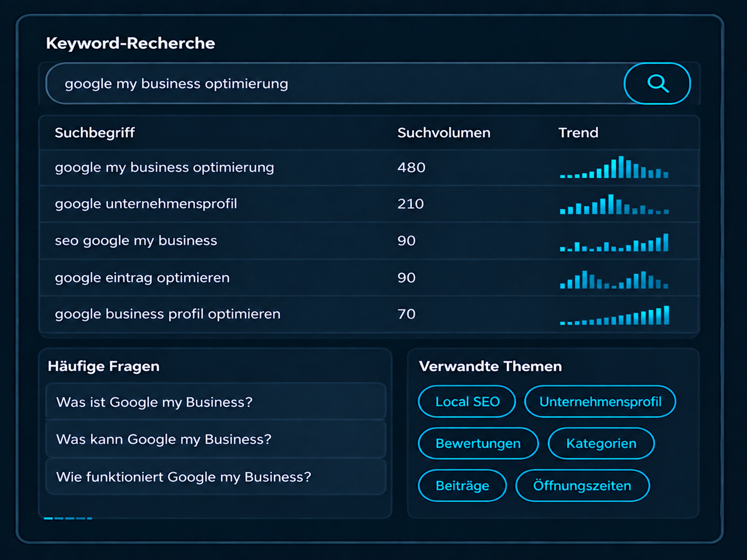Select the Local SEO topic tag

(x=467, y=402)
